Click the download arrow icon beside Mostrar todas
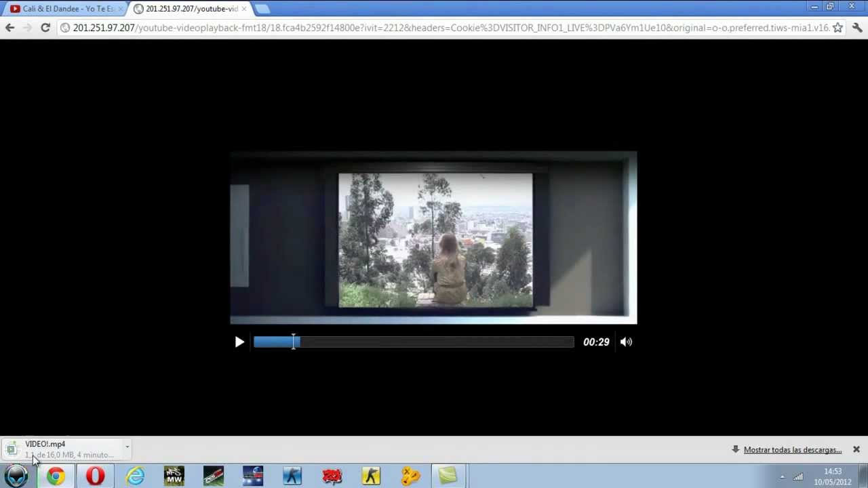868x488 pixels. point(735,449)
